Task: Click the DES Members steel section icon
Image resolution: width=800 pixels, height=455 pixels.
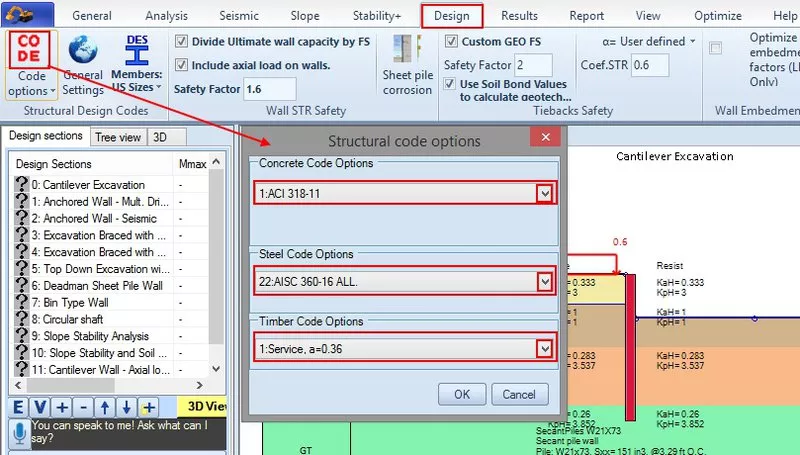Action: point(137,49)
